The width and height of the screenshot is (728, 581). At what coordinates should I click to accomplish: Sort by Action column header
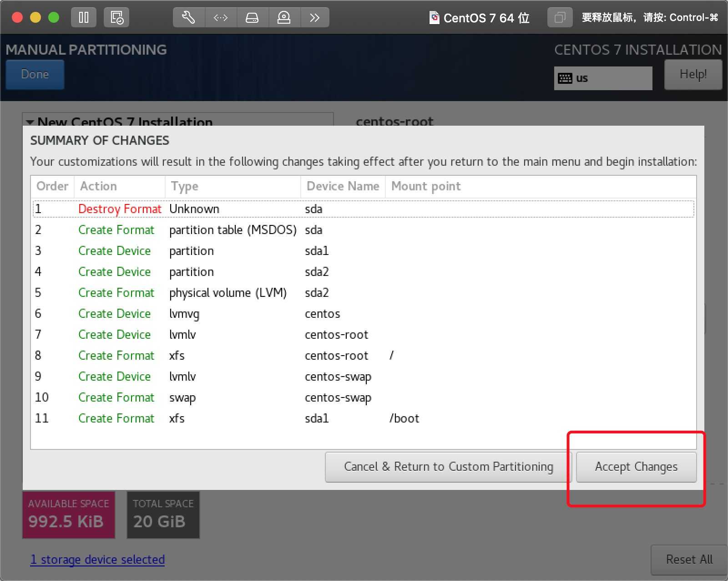[x=119, y=186]
